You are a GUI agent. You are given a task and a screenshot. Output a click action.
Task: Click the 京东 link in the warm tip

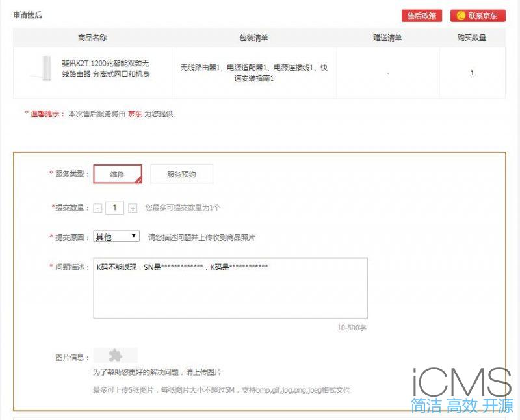(x=135, y=114)
